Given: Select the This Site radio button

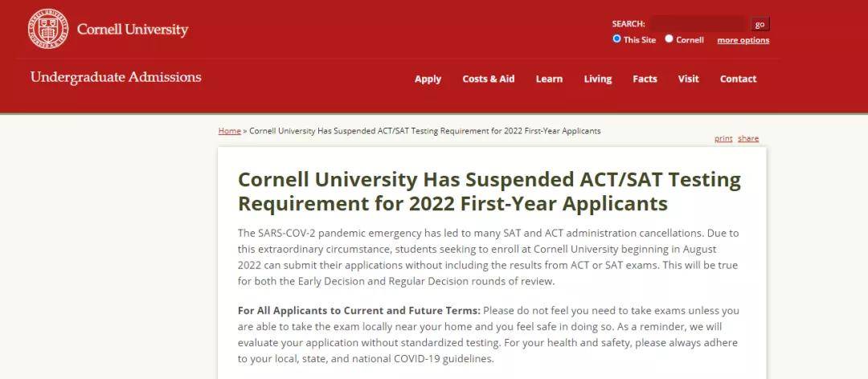Looking at the screenshot, I should click(616, 39).
